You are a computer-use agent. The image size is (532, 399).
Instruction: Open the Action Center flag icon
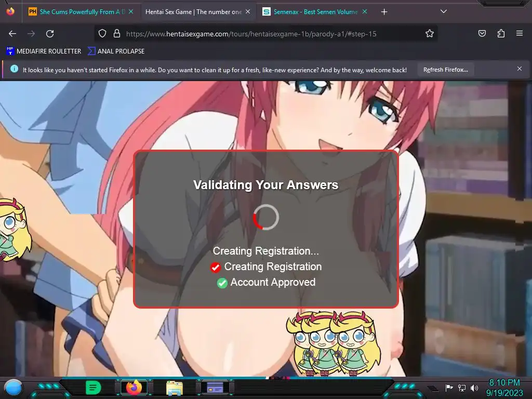449,388
